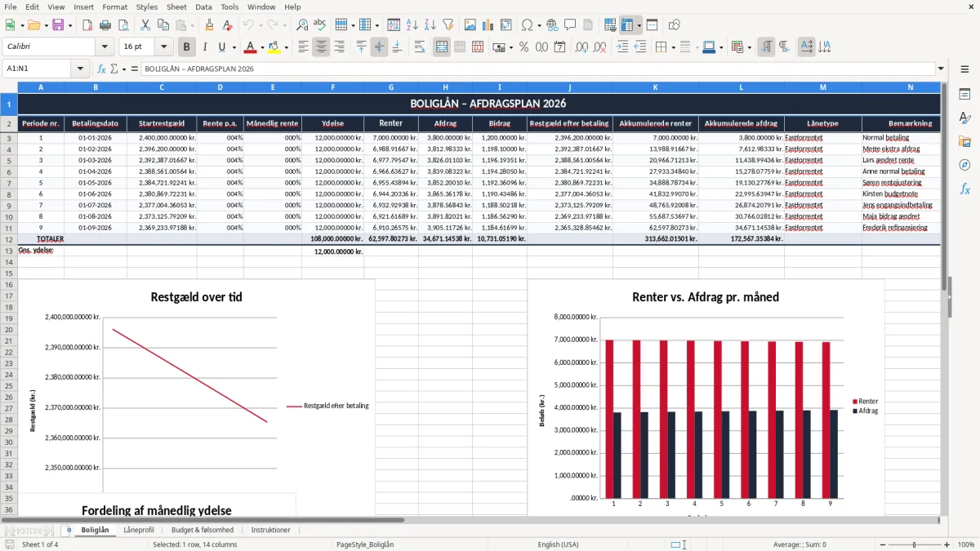The width and height of the screenshot is (980, 551).
Task: Click the Print icon
Action: 104,25
